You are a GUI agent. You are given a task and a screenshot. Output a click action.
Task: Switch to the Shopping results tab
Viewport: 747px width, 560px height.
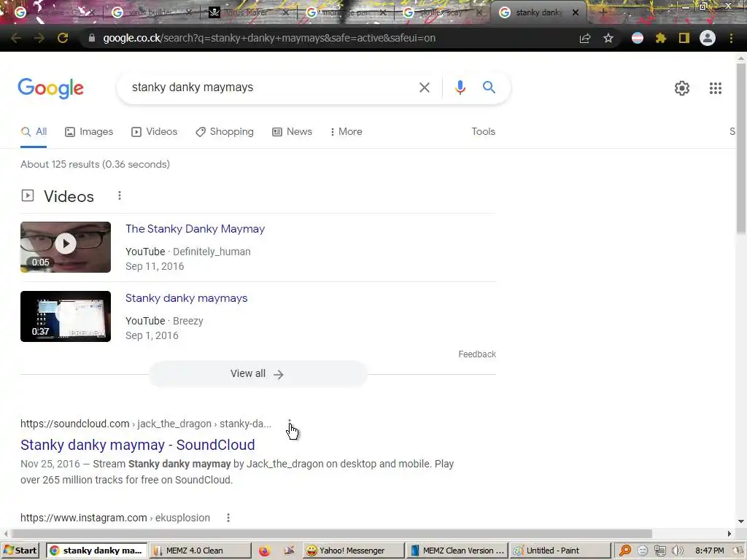225,132
